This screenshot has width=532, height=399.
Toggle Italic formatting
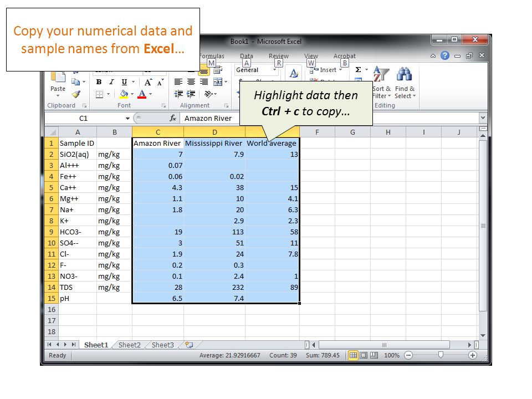[x=111, y=82]
